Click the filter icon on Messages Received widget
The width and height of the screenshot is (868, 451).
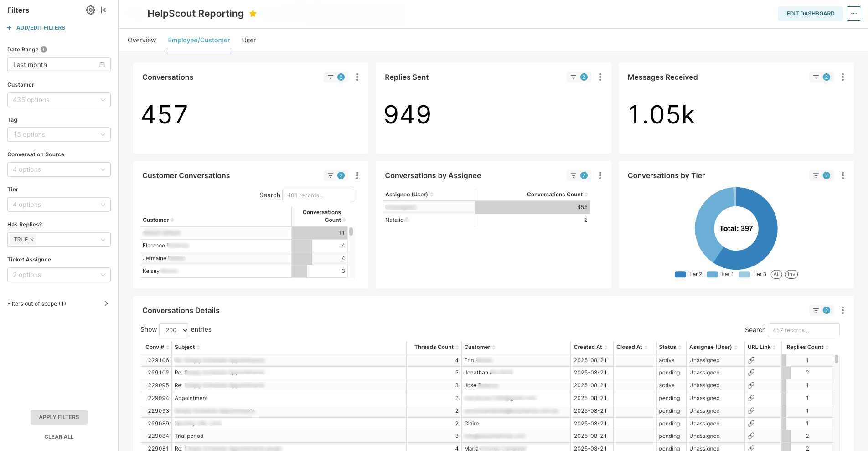(x=817, y=77)
